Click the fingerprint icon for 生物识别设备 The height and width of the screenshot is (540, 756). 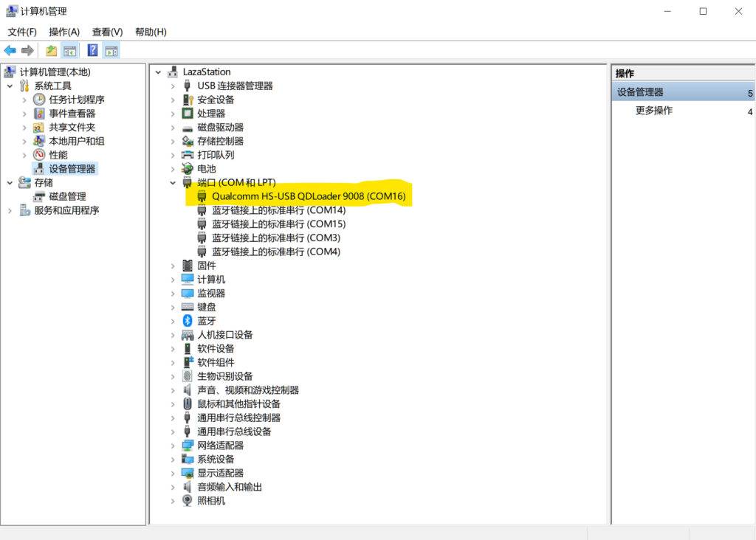(x=188, y=376)
